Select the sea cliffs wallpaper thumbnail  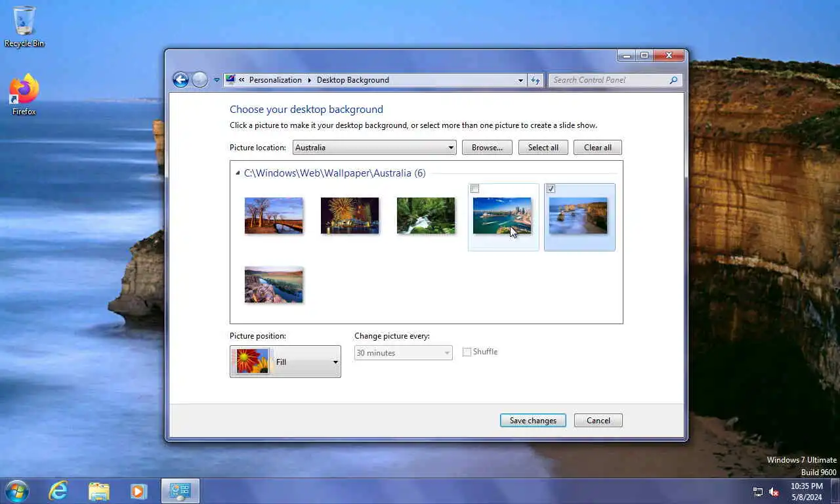578,215
